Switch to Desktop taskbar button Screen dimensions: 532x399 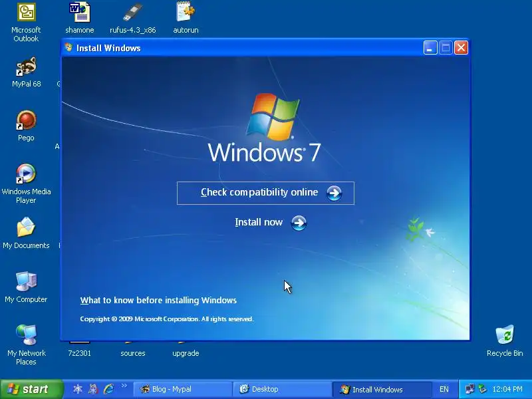(x=282, y=389)
